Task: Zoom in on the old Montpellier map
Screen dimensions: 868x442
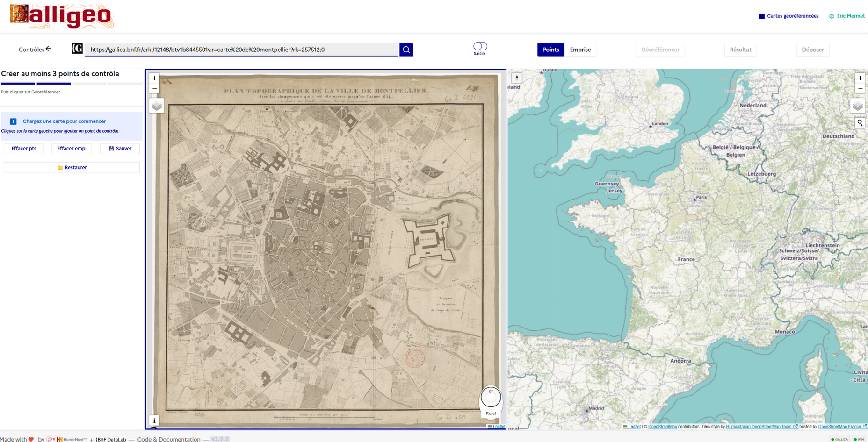Action: 154,78
